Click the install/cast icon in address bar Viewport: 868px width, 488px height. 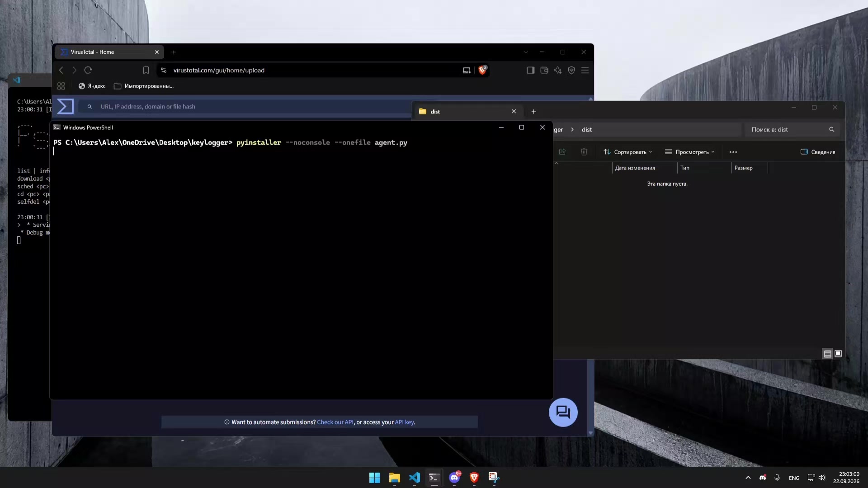[467, 70]
